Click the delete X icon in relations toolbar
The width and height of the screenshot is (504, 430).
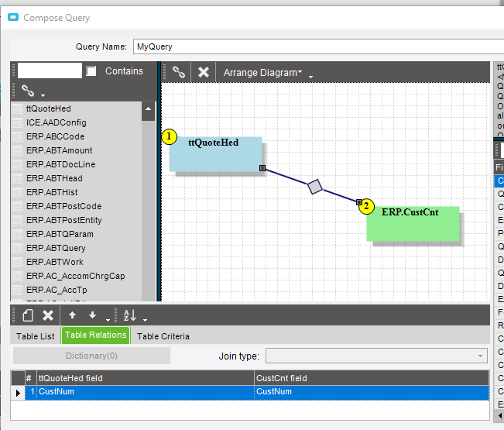(48, 315)
